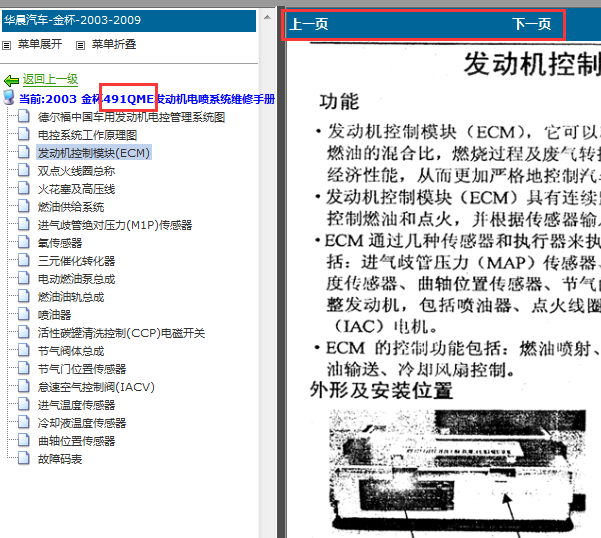
Task: Click document icon beside 双点火线圈总称
Action: click(x=24, y=170)
